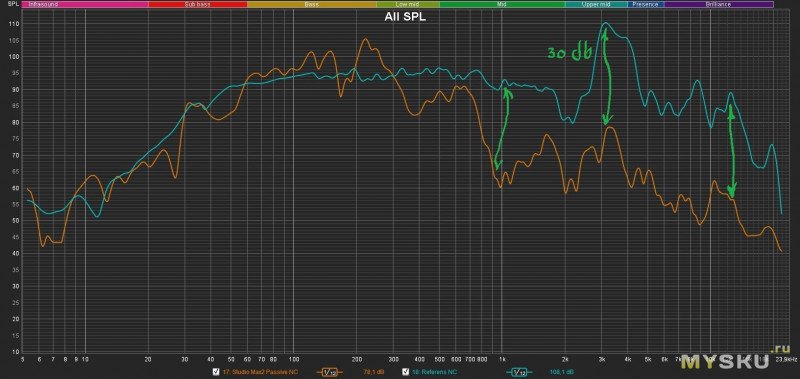The width and height of the screenshot is (800, 379).
Task: Click the green 30 db annotation
Action: pos(570,53)
